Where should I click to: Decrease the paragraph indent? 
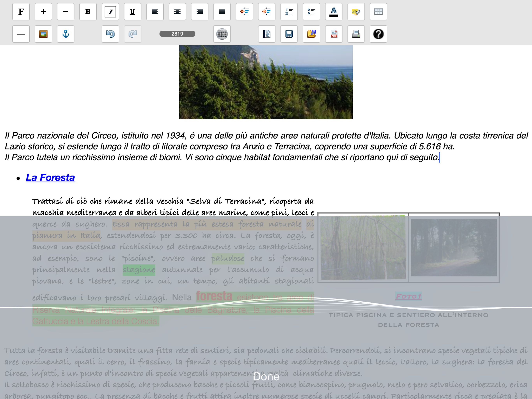pos(244,11)
